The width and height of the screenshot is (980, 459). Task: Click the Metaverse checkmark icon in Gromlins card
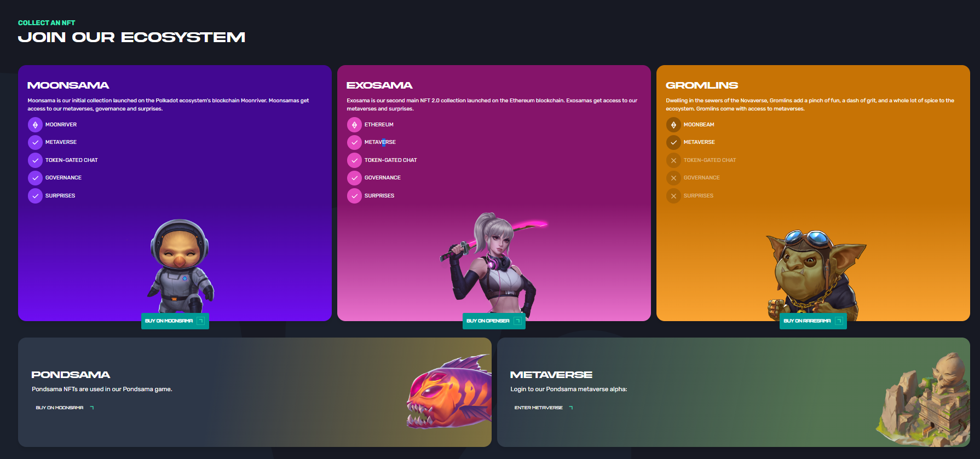coord(673,142)
